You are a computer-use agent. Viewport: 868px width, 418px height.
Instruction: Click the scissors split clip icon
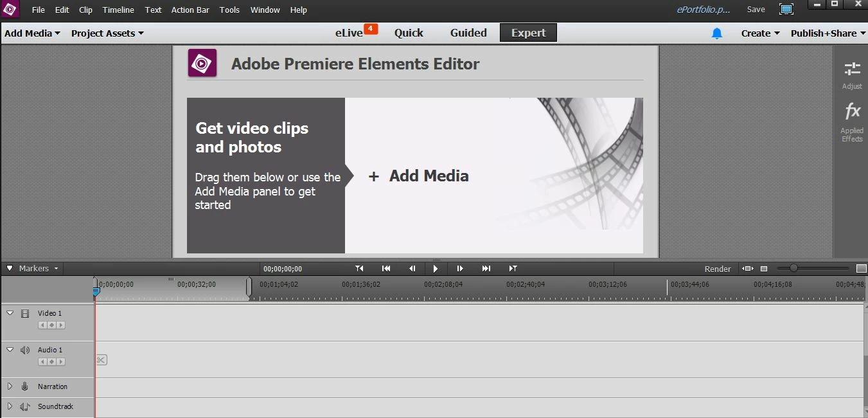[x=101, y=359]
